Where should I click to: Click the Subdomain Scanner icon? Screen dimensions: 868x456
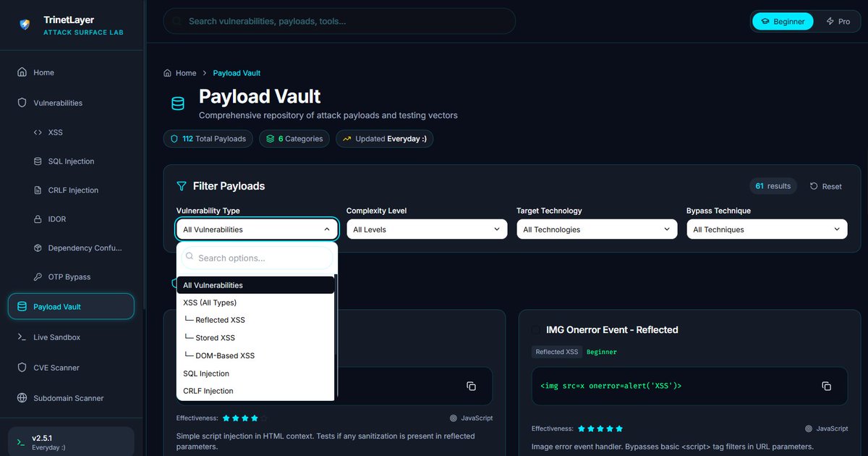pos(22,397)
